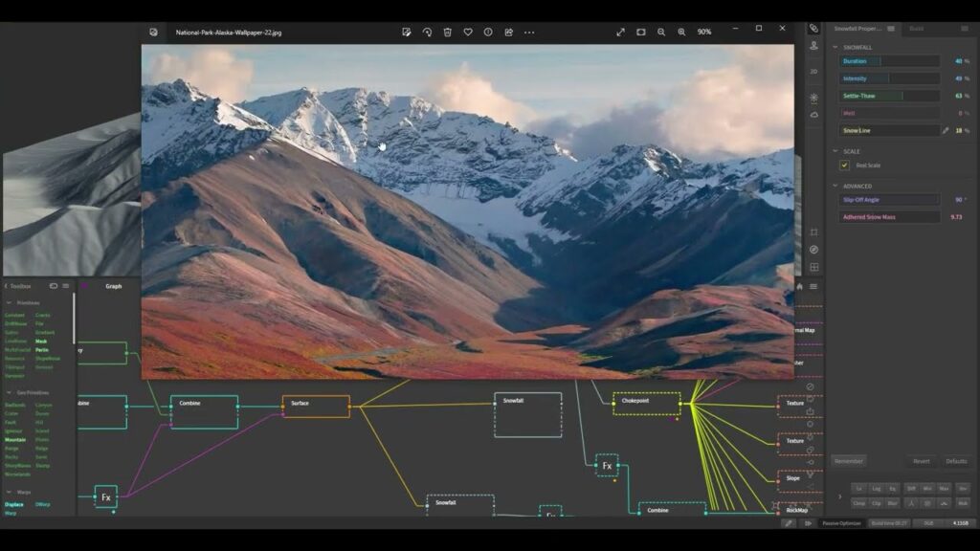
Task: Select the Graph tab
Action: pos(114,286)
